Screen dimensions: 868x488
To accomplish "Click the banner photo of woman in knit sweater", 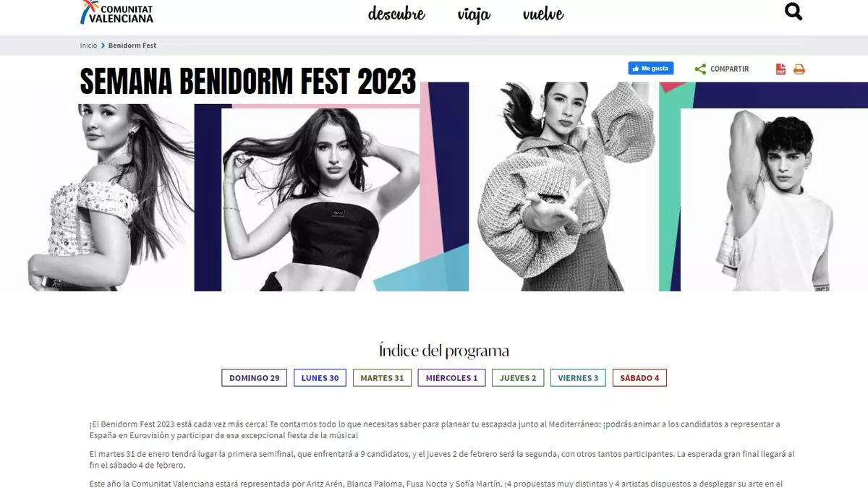I will (564, 187).
